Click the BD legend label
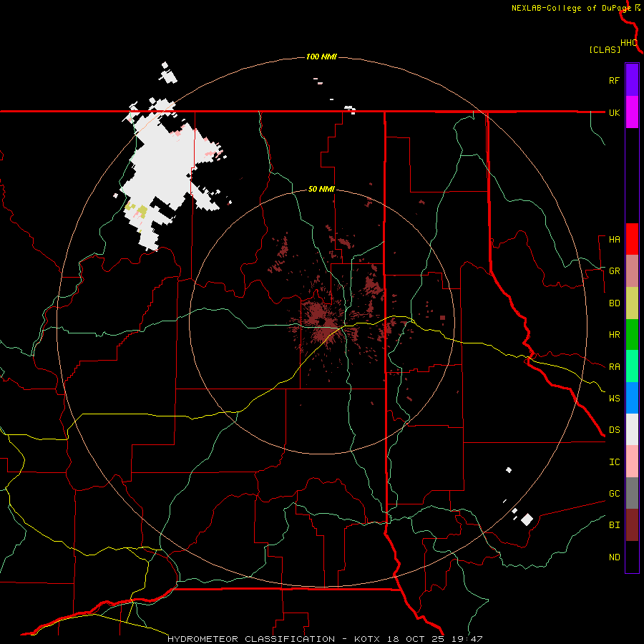644x644 pixels. [614, 303]
